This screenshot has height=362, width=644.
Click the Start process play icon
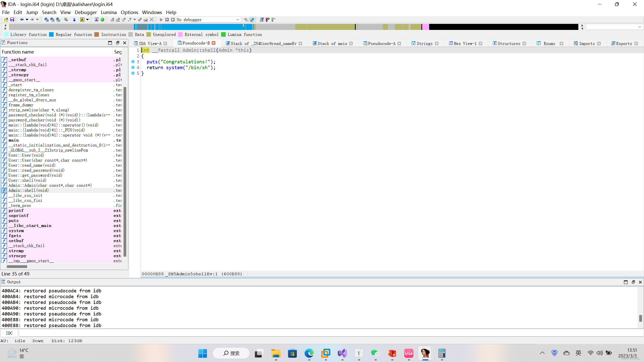tap(161, 20)
